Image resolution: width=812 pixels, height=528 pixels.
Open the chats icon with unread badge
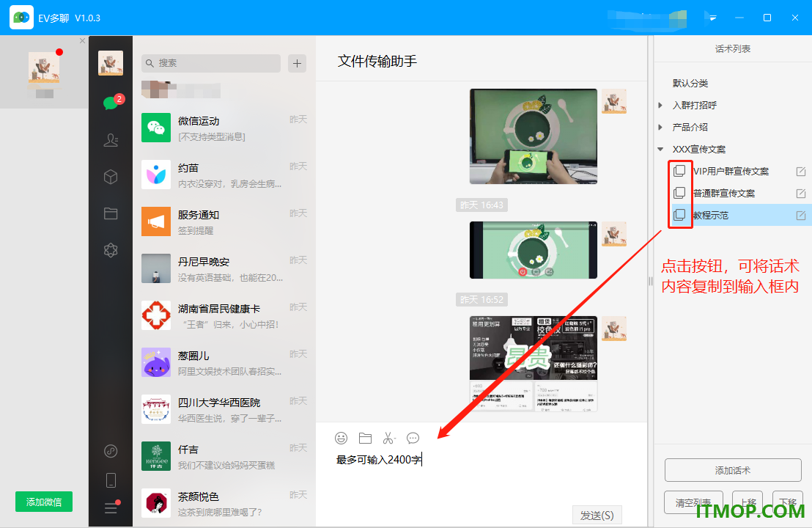(x=111, y=103)
